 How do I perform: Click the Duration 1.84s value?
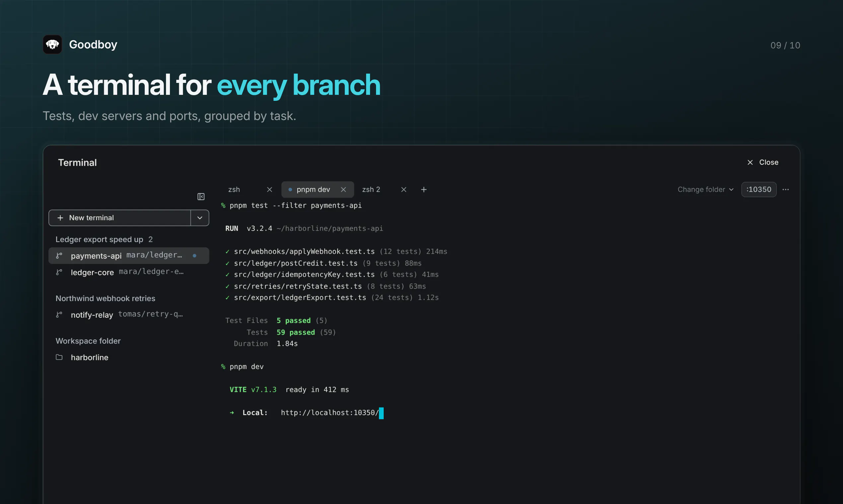[x=287, y=344]
